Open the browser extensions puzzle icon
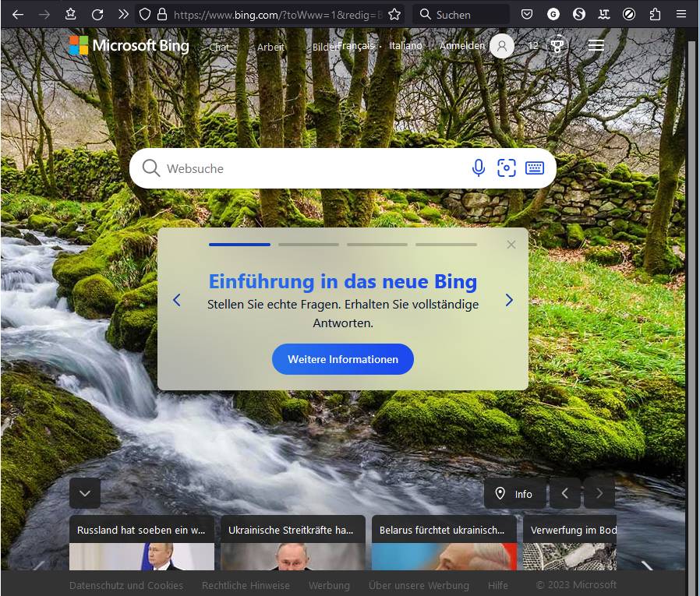This screenshot has height=596, width=700. click(x=656, y=13)
